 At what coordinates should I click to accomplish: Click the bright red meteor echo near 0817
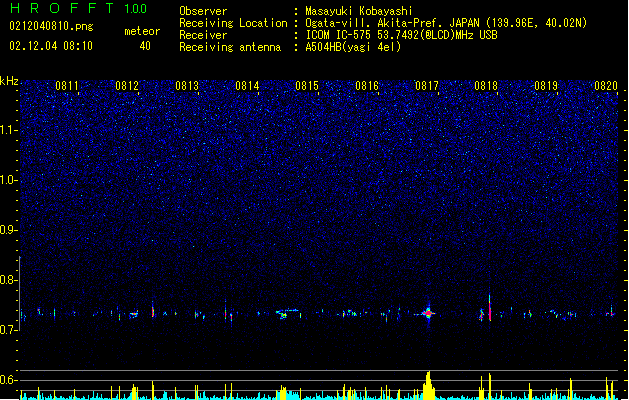coord(428,313)
